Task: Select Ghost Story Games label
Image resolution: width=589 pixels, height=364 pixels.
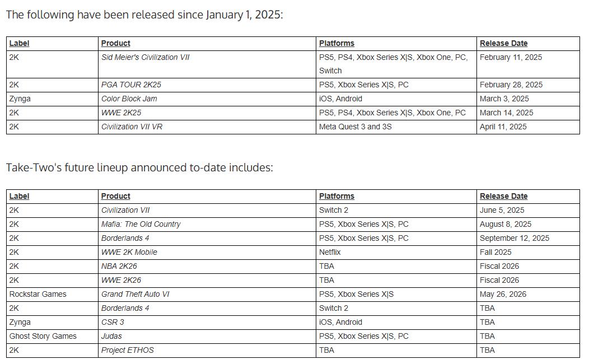Action: pos(43,336)
